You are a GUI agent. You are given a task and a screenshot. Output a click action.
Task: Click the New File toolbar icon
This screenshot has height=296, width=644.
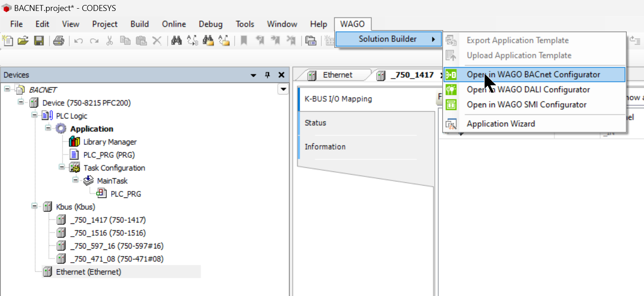click(8, 41)
